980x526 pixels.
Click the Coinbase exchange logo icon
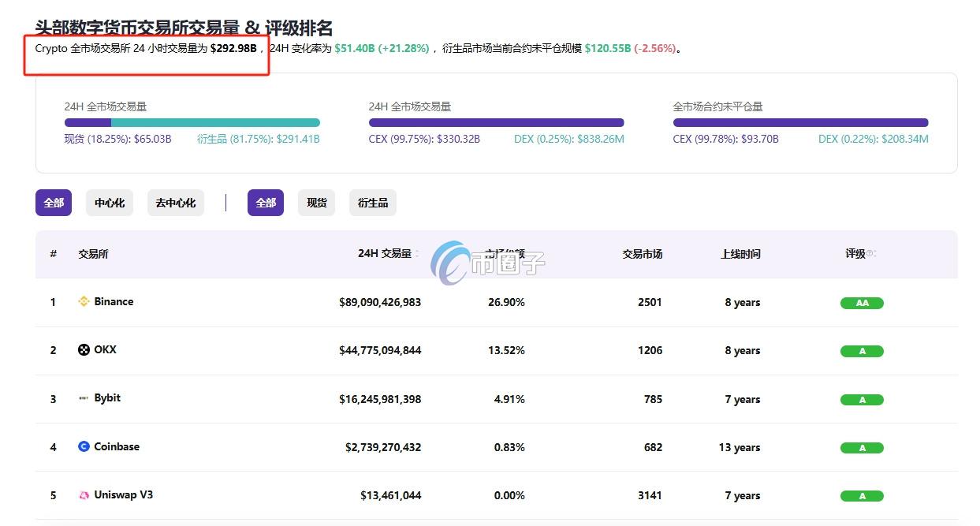[x=84, y=446]
